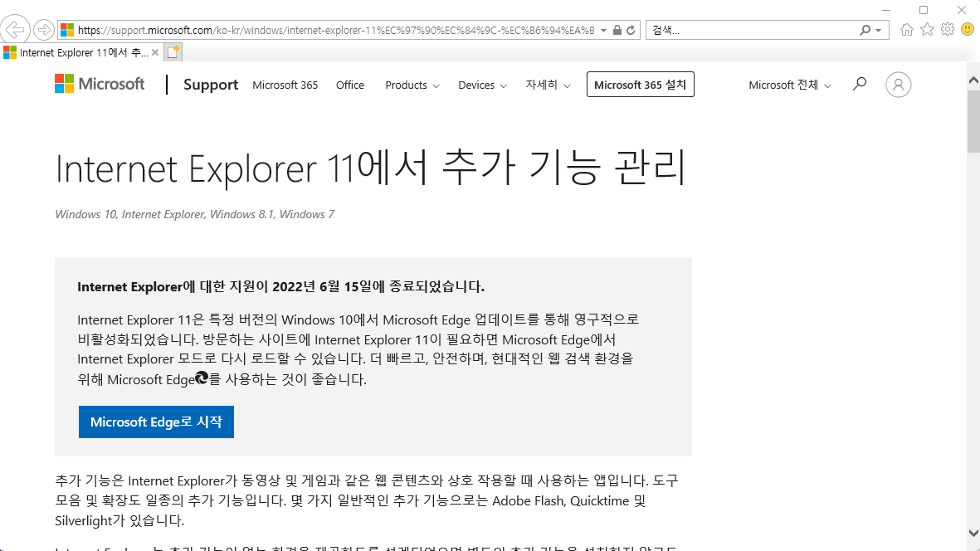Viewport: 980px width, 551px height.
Task: Click the bold notice about 2022년 6월 15일
Action: (x=280, y=286)
